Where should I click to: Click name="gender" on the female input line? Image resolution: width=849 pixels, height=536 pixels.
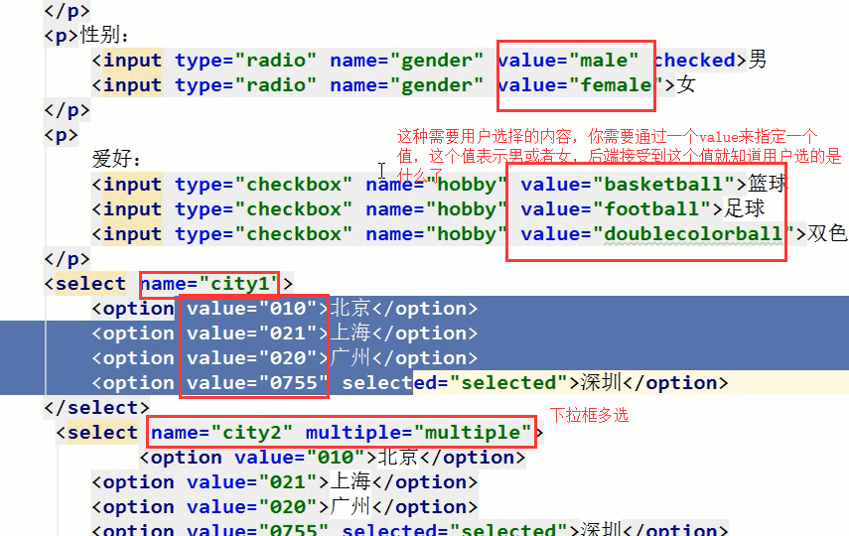407,85
